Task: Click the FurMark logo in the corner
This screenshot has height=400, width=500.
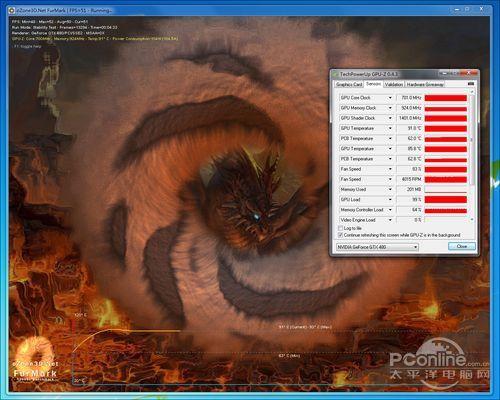Action: pos(35,359)
